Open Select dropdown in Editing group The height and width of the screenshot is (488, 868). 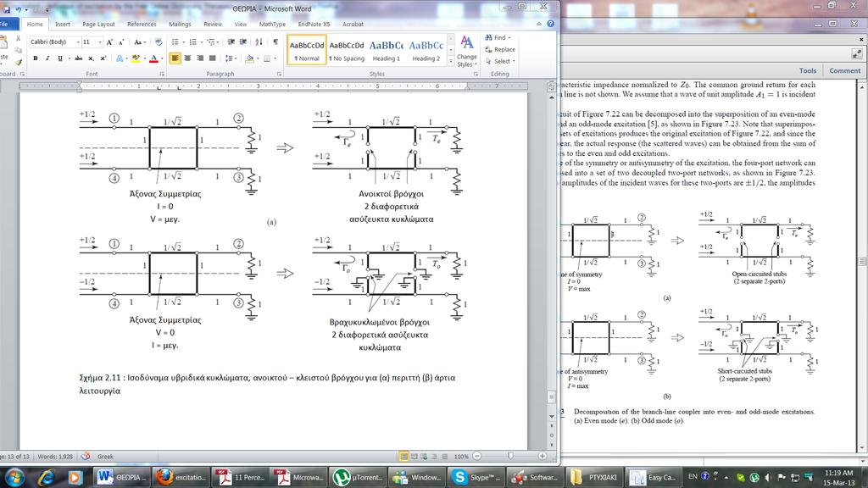[x=500, y=61]
